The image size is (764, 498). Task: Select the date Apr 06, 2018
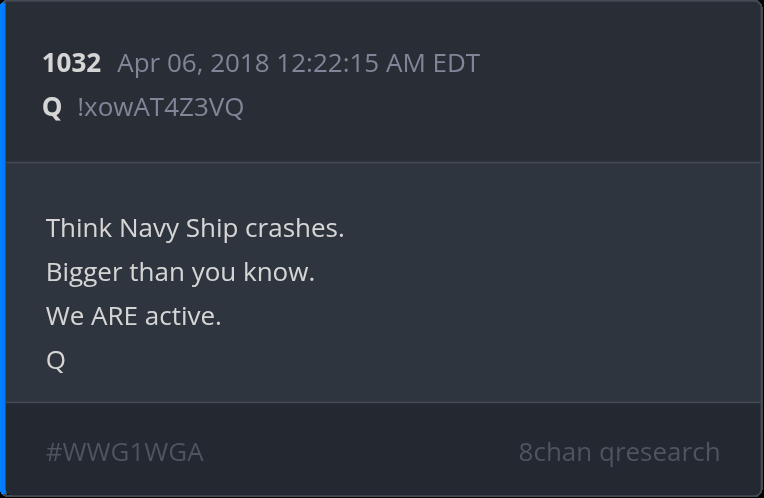(193, 64)
